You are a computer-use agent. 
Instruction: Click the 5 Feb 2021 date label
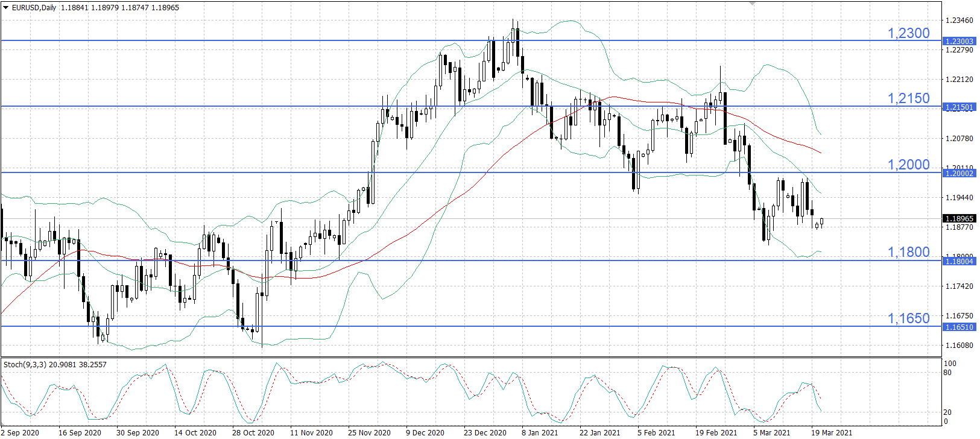(x=656, y=433)
